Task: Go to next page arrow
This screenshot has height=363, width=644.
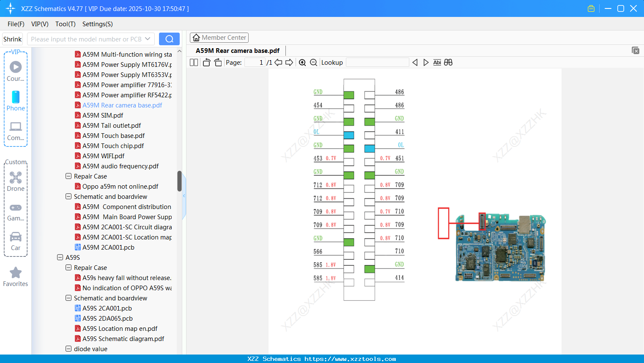Action: (289, 63)
